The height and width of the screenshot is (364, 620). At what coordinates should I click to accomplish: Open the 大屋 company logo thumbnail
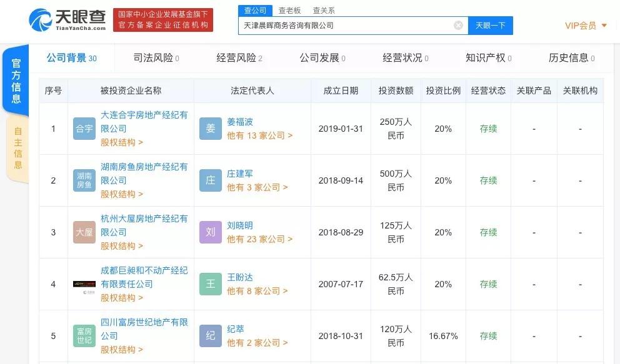pyautogui.click(x=84, y=232)
